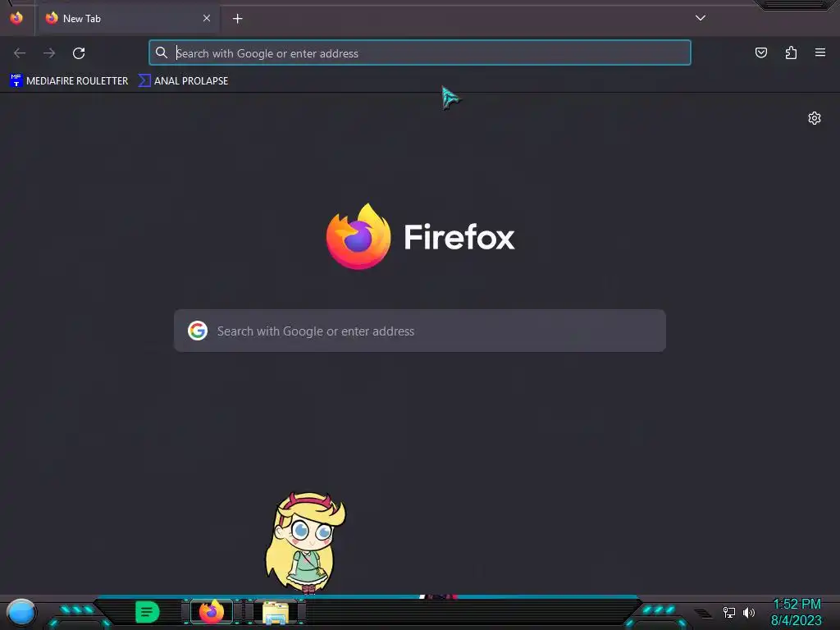Open the volume speaker tray icon
The height and width of the screenshot is (630, 840).
pyautogui.click(x=748, y=612)
